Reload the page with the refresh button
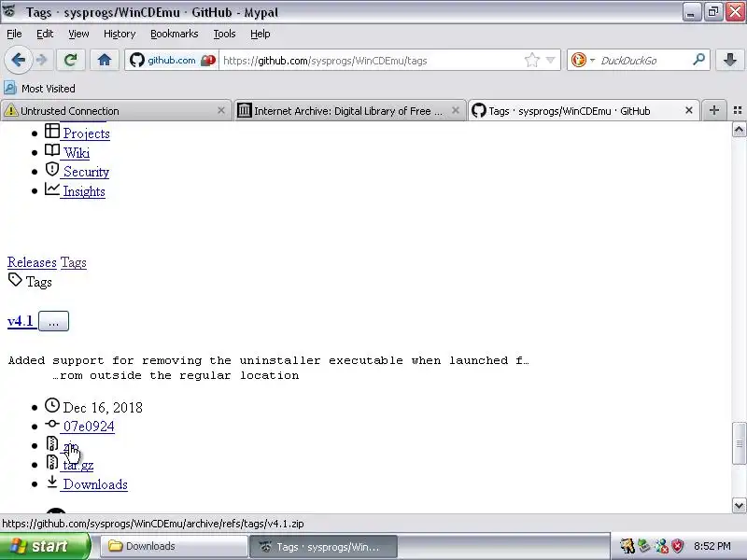Screen dimensions: 747x560 click(x=71, y=60)
